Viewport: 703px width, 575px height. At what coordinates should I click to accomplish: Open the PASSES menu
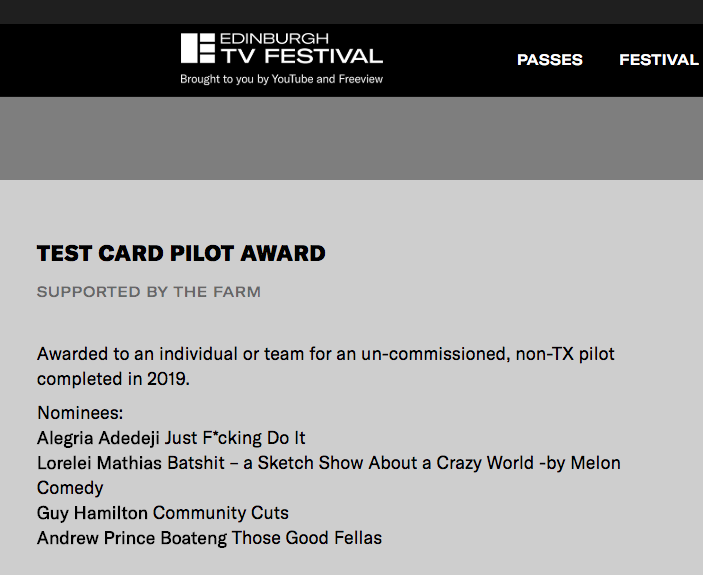(549, 60)
